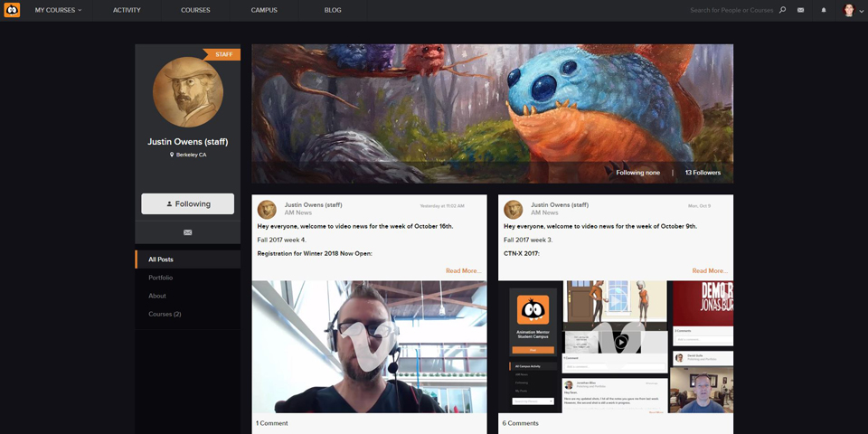Click Read More on October 9th post
Image resolution: width=868 pixels, height=434 pixels.
[710, 270]
